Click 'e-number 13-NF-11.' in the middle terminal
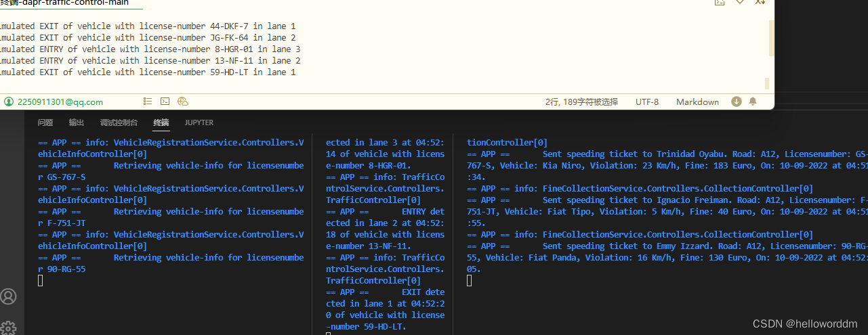The width and height of the screenshot is (868, 335). pyautogui.click(x=369, y=246)
